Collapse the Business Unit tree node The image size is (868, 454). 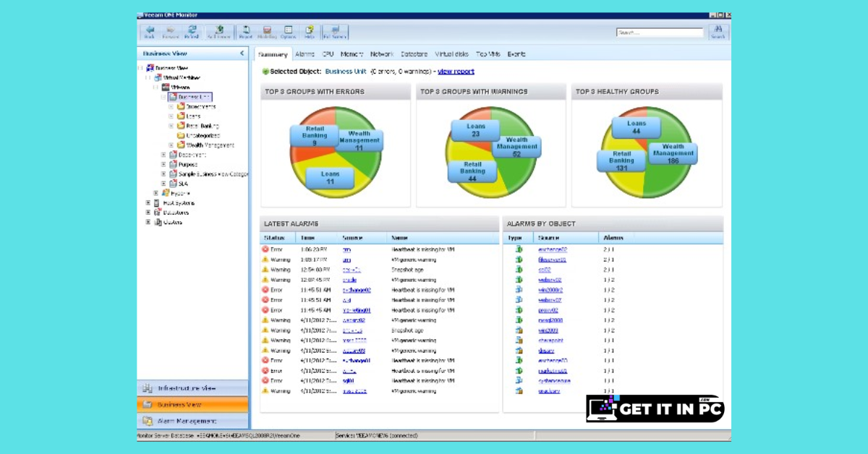[163, 96]
